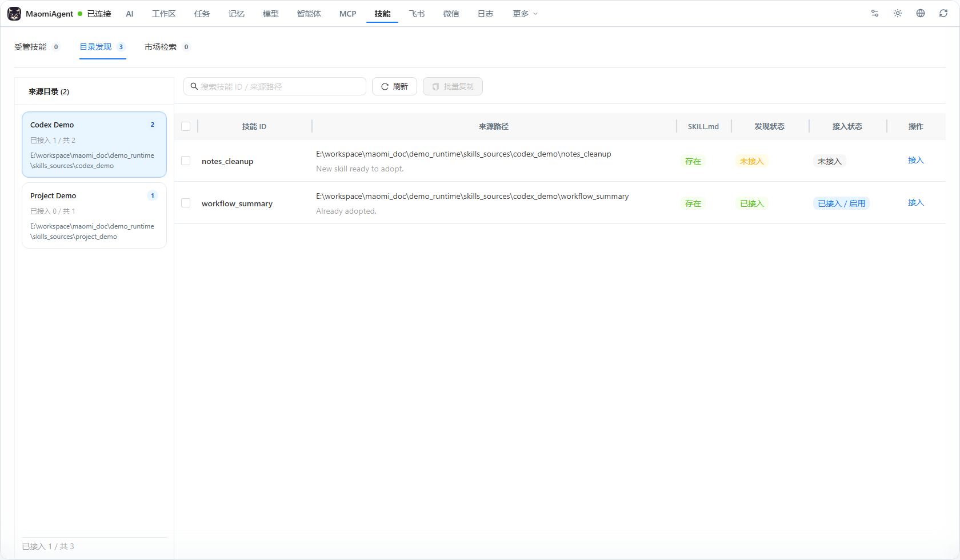Click the 接入状态 column header

[x=847, y=126]
